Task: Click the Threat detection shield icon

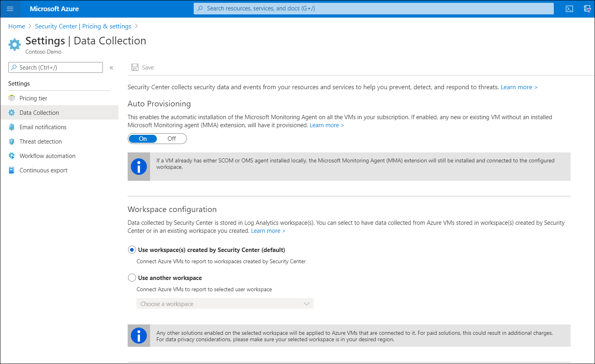Action: (x=12, y=142)
